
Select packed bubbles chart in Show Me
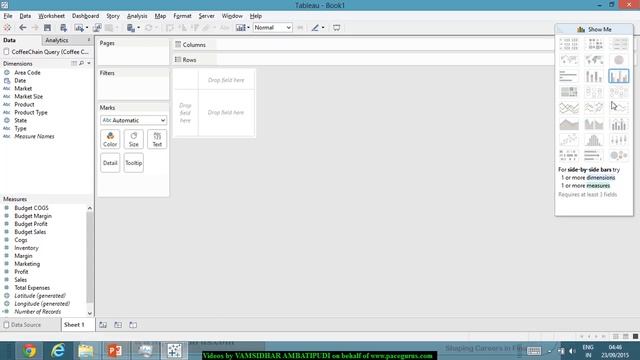coord(619,156)
